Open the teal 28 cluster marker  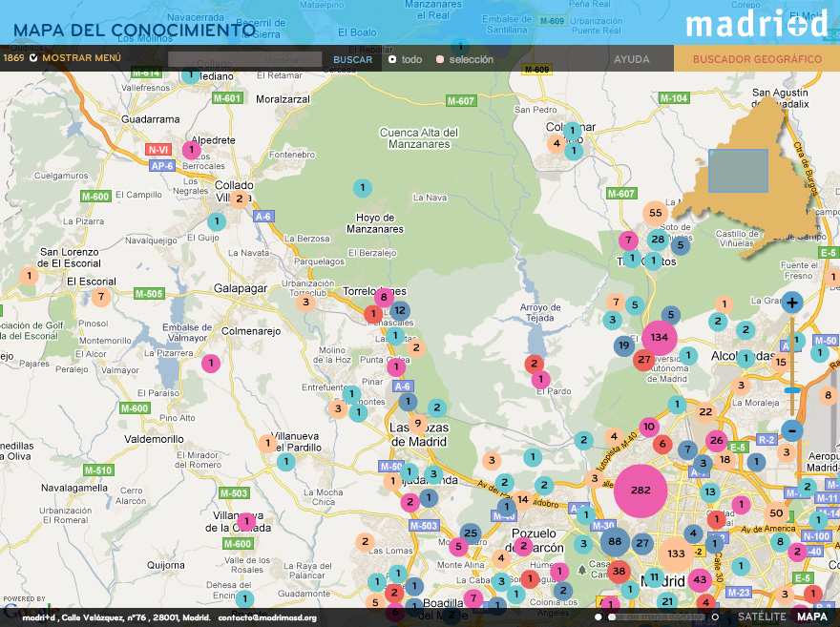pyautogui.click(x=658, y=240)
